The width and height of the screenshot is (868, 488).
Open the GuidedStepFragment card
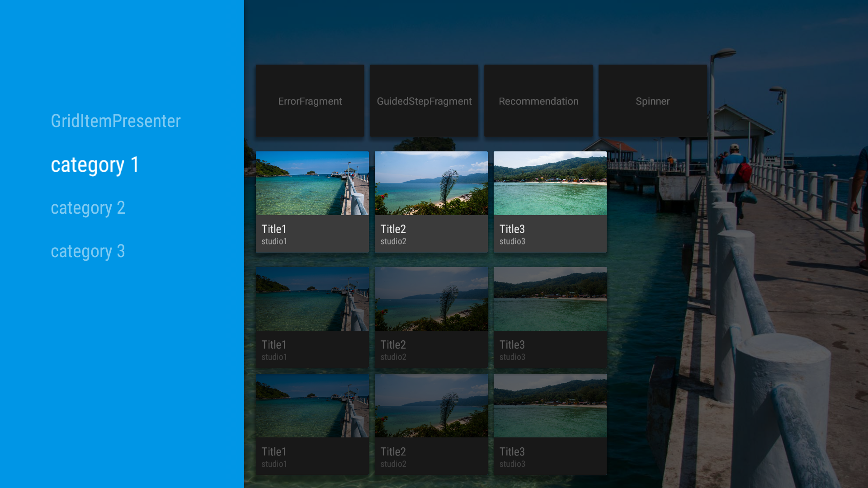pyautogui.click(x=424, y=101)
